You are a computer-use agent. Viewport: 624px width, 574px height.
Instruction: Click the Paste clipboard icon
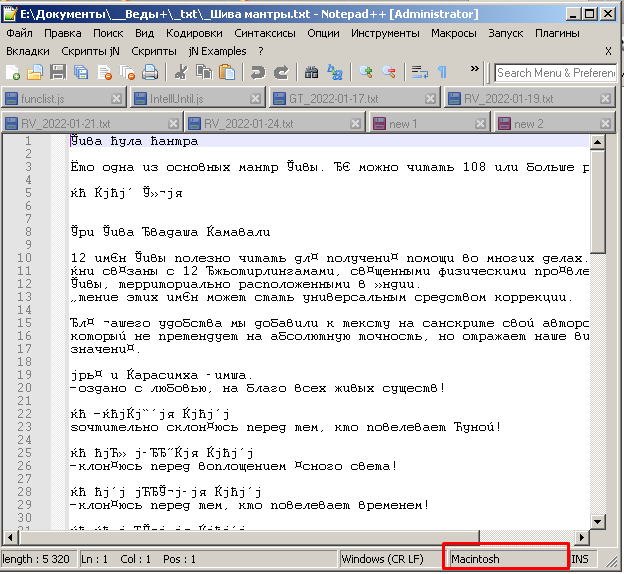click(x=227, y=72)
